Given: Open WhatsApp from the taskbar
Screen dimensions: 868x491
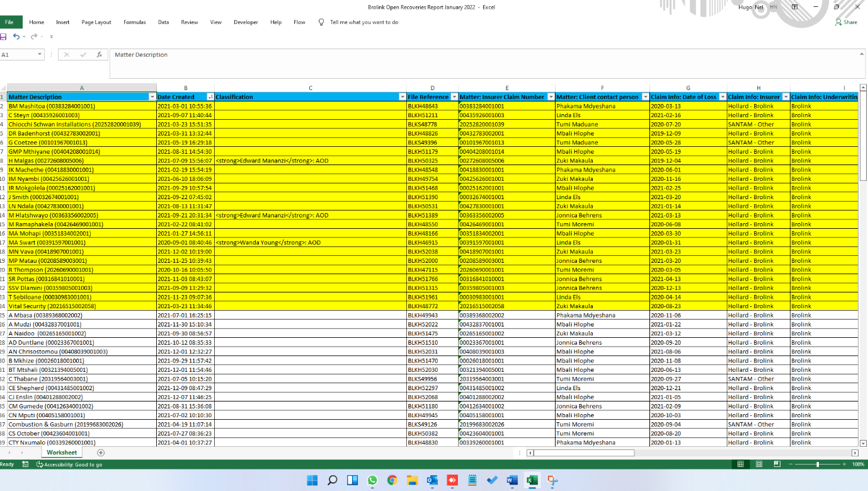Looking at the screenshot, I should pyautogui.click(x=372, y=480).
